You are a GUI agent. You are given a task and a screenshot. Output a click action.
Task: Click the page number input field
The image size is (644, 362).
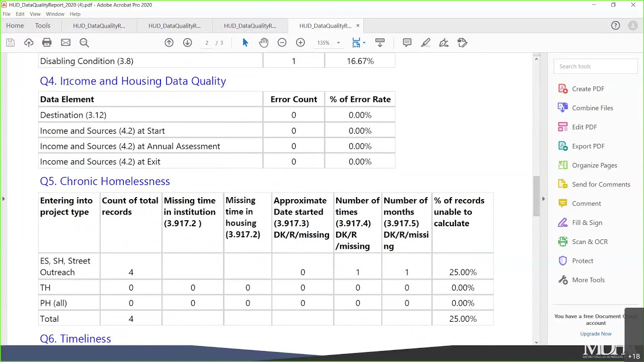[207, 43]
